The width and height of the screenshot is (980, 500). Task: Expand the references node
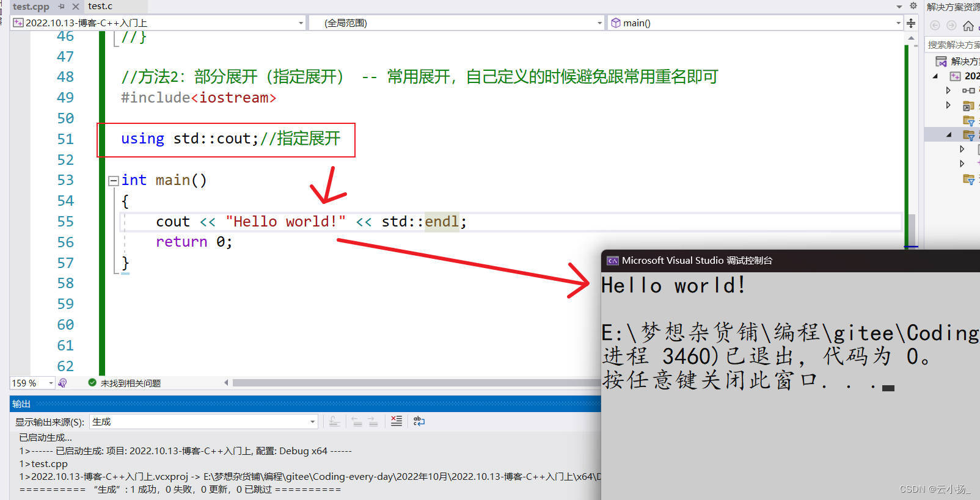point(948,90)
